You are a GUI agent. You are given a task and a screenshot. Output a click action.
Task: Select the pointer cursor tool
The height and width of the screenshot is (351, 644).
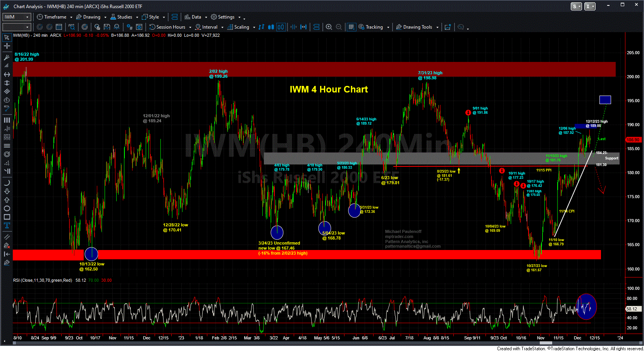point(7,38)
